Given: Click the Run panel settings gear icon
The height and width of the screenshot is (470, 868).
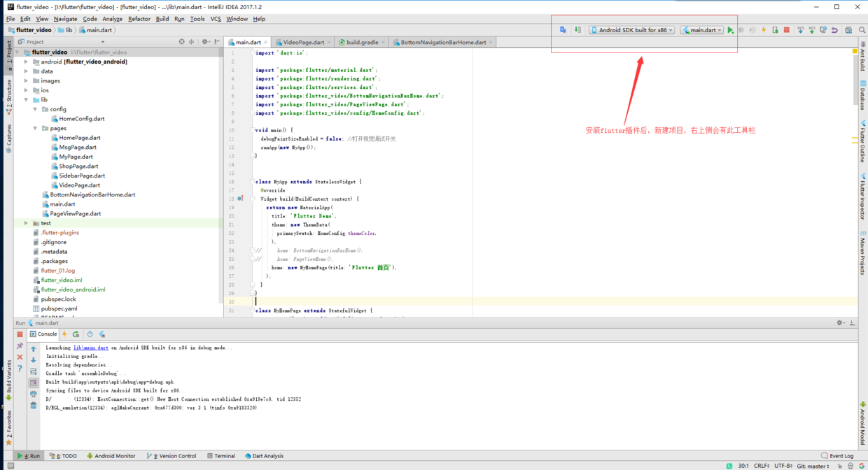Looking at the screenshot, I should (x=840, y=322).
